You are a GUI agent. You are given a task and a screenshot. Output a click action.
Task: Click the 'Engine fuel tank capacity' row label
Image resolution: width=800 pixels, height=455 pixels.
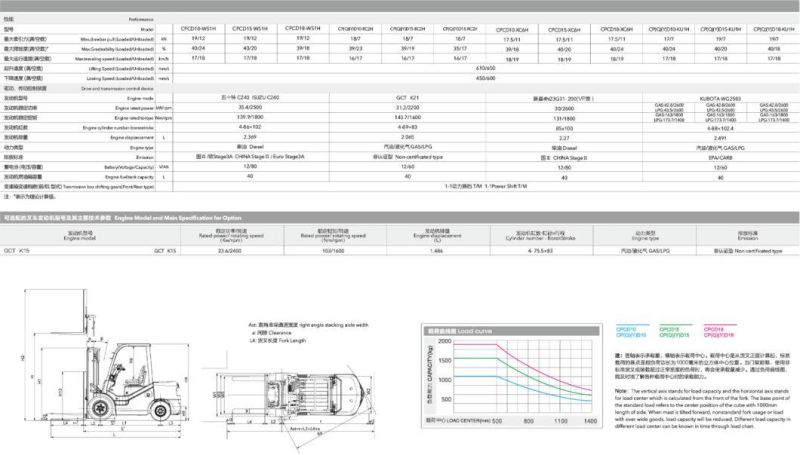pos(129,178)
